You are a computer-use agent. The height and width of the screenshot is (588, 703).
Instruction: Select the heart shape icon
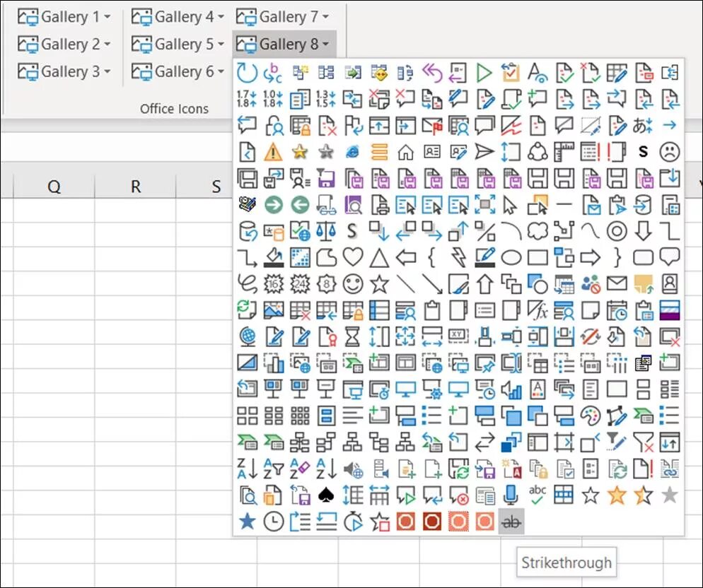[x=352, y=257]
